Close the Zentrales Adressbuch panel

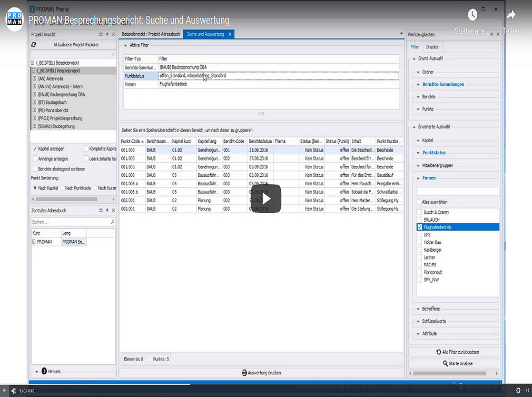pos(114,210)
